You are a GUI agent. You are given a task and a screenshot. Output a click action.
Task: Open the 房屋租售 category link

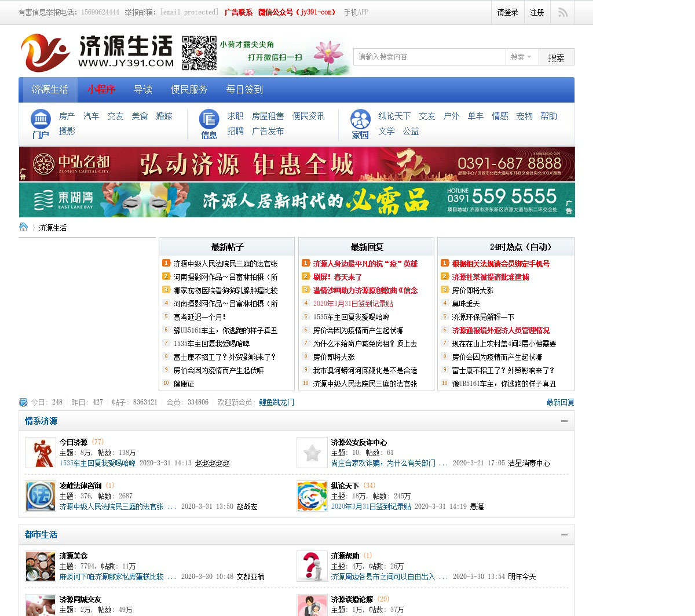(268, 116)
